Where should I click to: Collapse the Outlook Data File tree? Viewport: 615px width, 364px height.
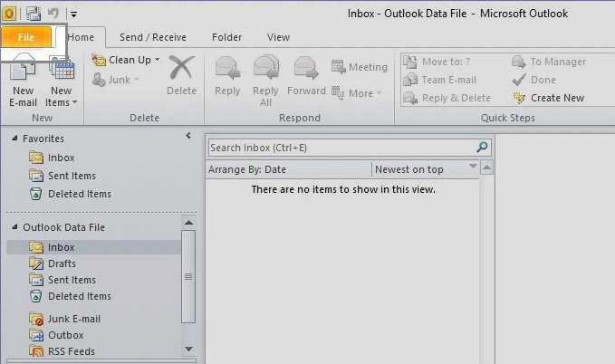[13, 227]
